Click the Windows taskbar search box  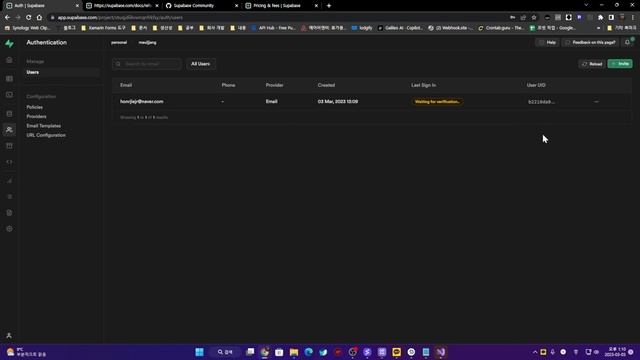point(225,352)
